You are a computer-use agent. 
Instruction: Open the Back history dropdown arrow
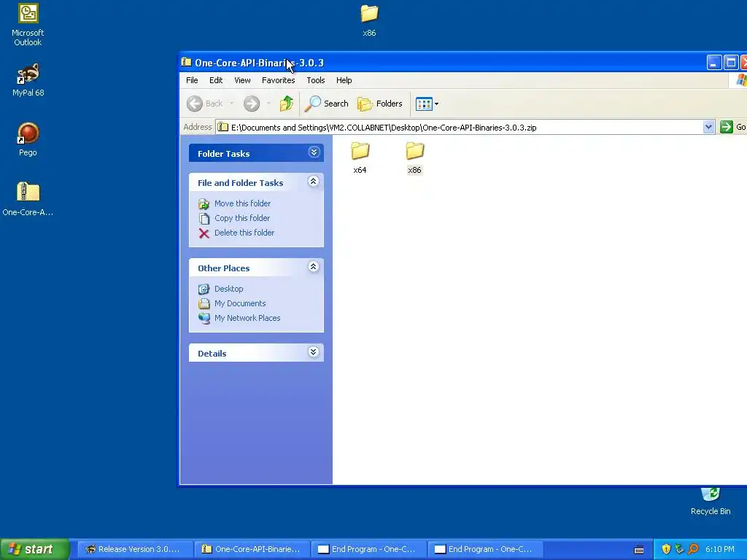[231, 104]
